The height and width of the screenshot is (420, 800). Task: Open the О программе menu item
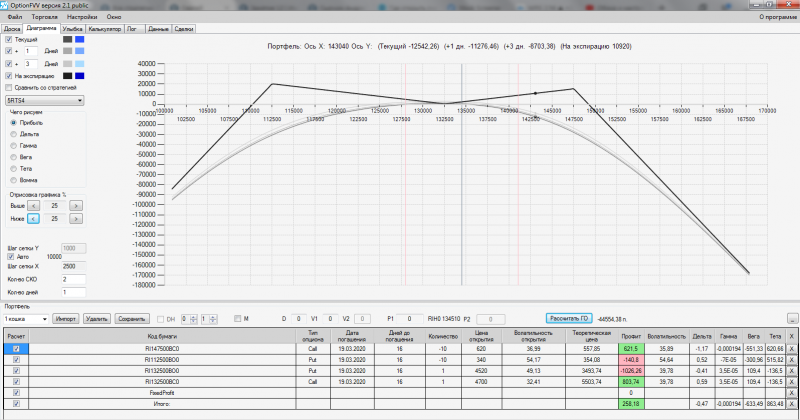tap(778, 17)
